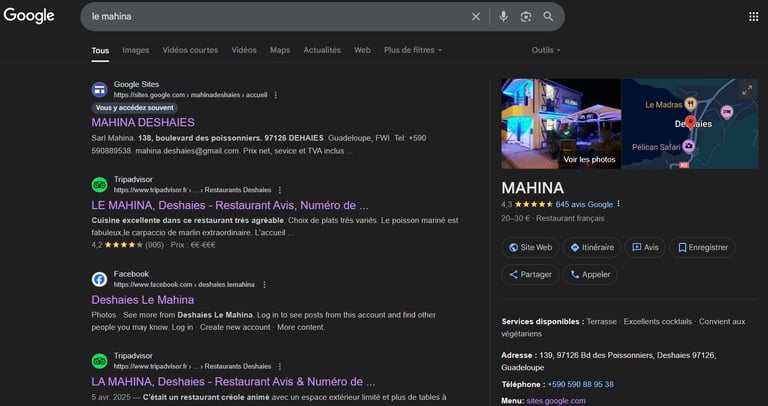This screenshot has height=406, width=768.
Task: Open options menu for LA MAHINA Tripadvisor result
Action: click(x=280, y=366)
